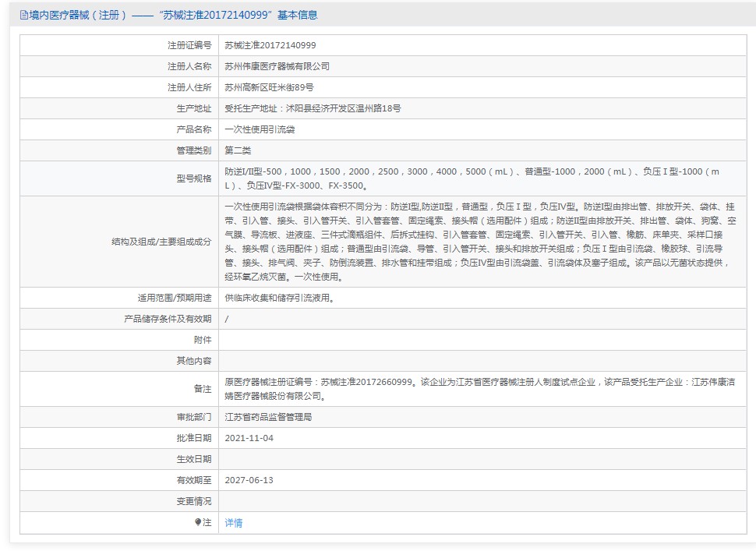Click the expiry date 2027-06-13

tap(249, 480)
